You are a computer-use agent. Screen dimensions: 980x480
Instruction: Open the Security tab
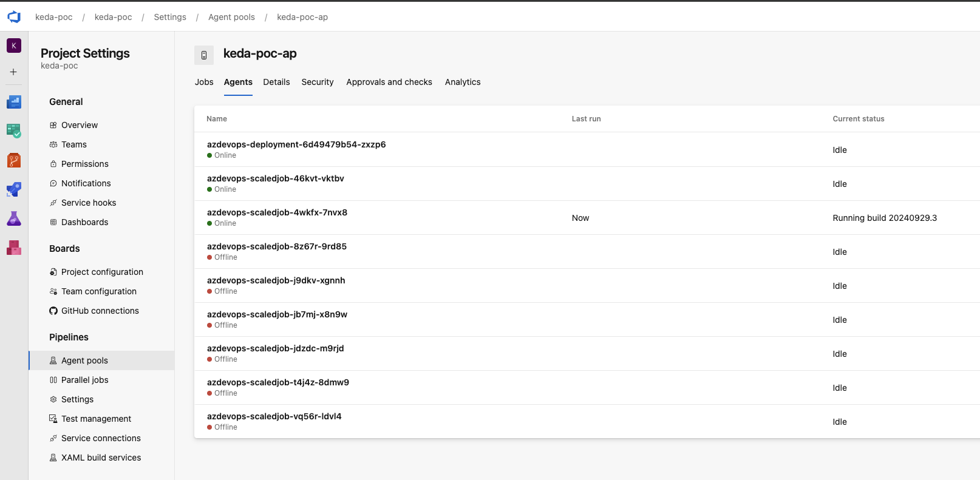click(x=318, y=82)
